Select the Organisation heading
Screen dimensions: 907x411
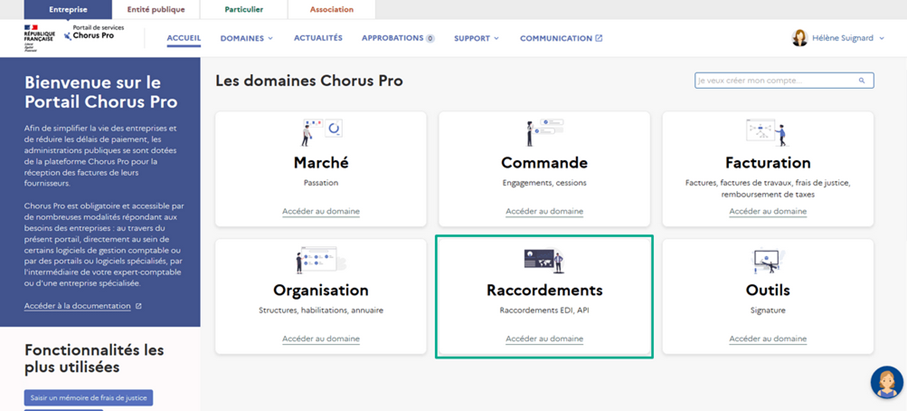click(x=321, y=290)
